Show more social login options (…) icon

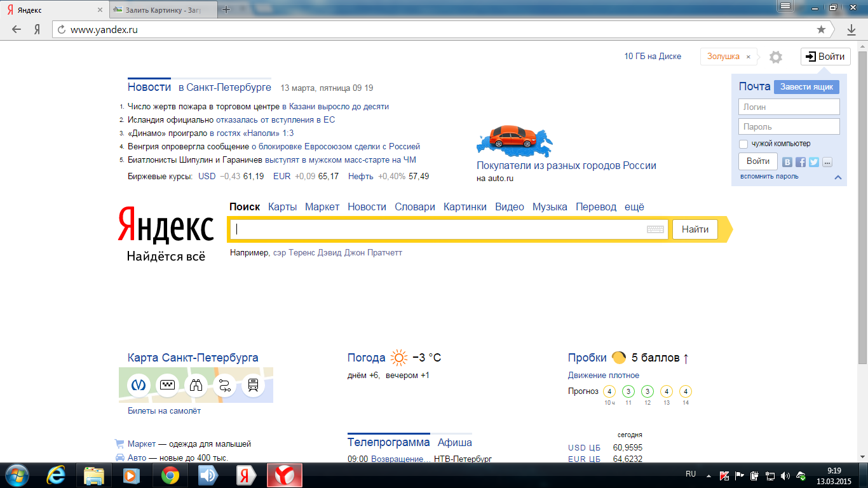click(827, 162)
